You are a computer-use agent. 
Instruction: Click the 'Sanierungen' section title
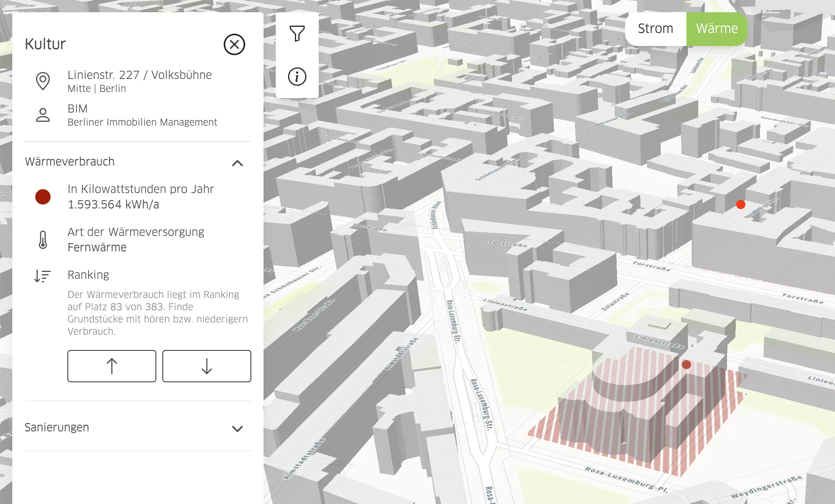pos(57,427)
